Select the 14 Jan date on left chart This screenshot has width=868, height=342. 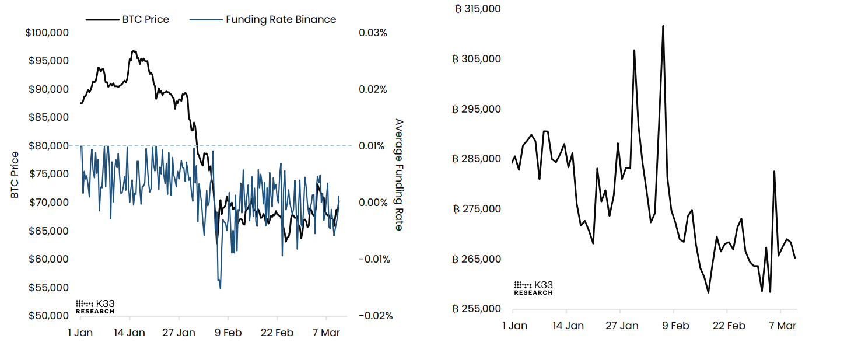click(x=129, y=333)
